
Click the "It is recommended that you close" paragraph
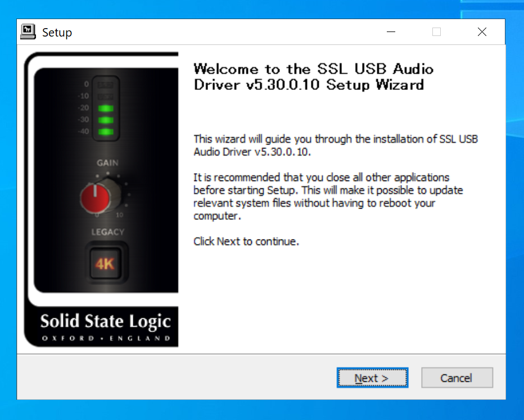(328, 196)
